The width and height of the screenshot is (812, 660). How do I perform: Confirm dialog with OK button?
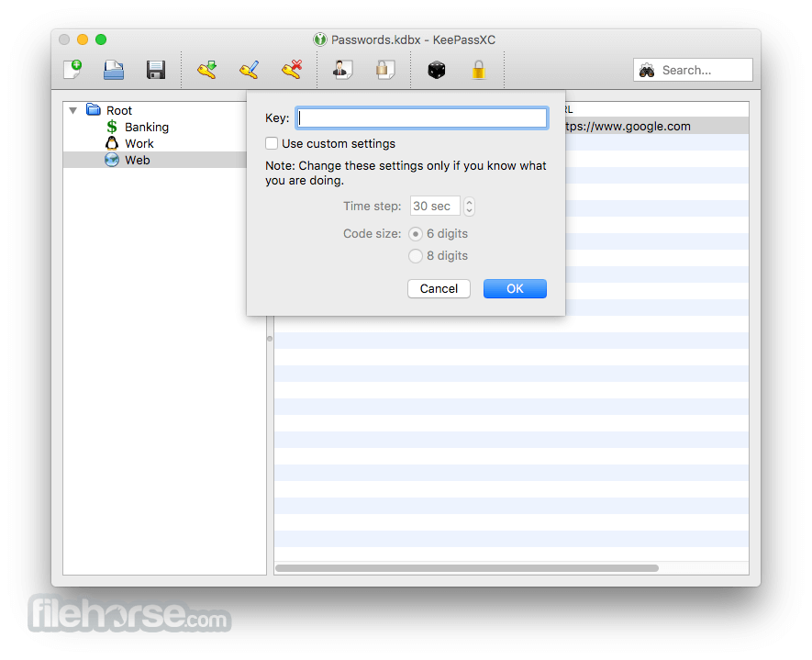click(x=515, y=288)
